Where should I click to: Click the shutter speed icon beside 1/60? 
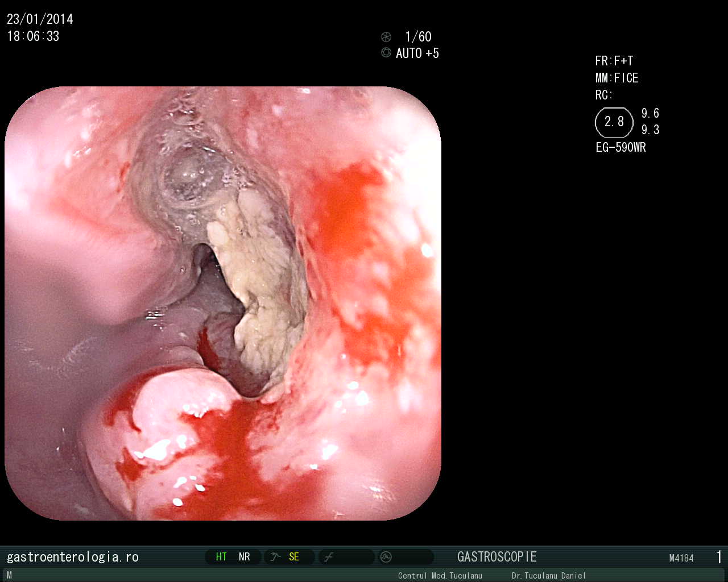[x=386, y=37]
